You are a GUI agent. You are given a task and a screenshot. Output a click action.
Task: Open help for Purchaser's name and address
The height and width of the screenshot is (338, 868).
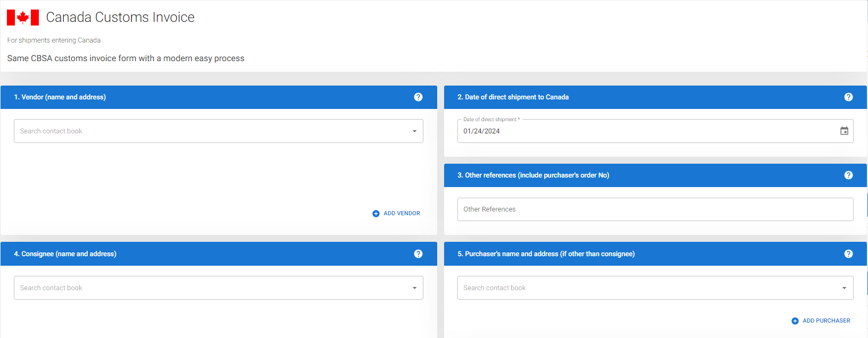pos(848,254)
